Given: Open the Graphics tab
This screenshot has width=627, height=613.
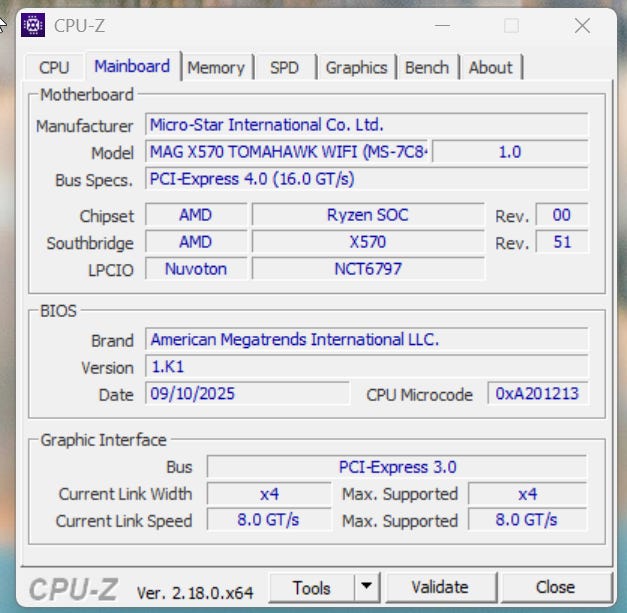Looking at the screenshot, I should [x=356, y=68].
